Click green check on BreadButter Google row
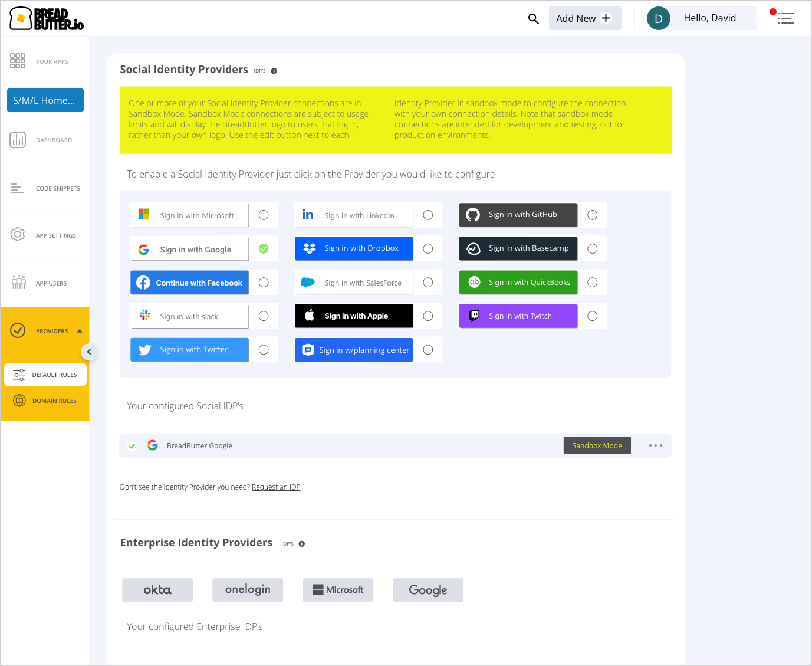The image size is (812, 666). pyautogui.click(x=132, y=446)
